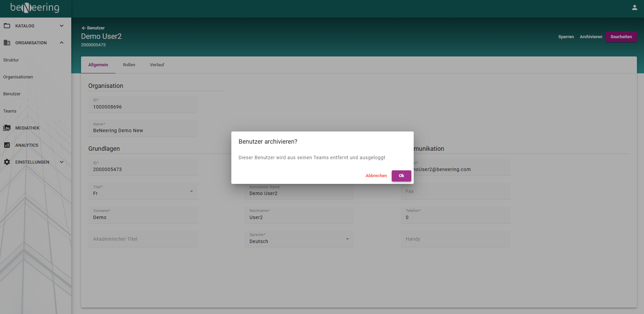The image size is (644, 314).
Task: Expand the Einstellungen menu chevron
Action: click(61, 162)
